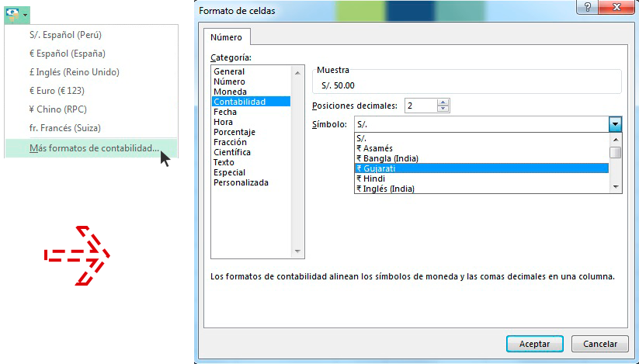This screenshot has width=639, height=364.
Task: Click the Posiciones decimales input field
Action: tap(421, 106)
